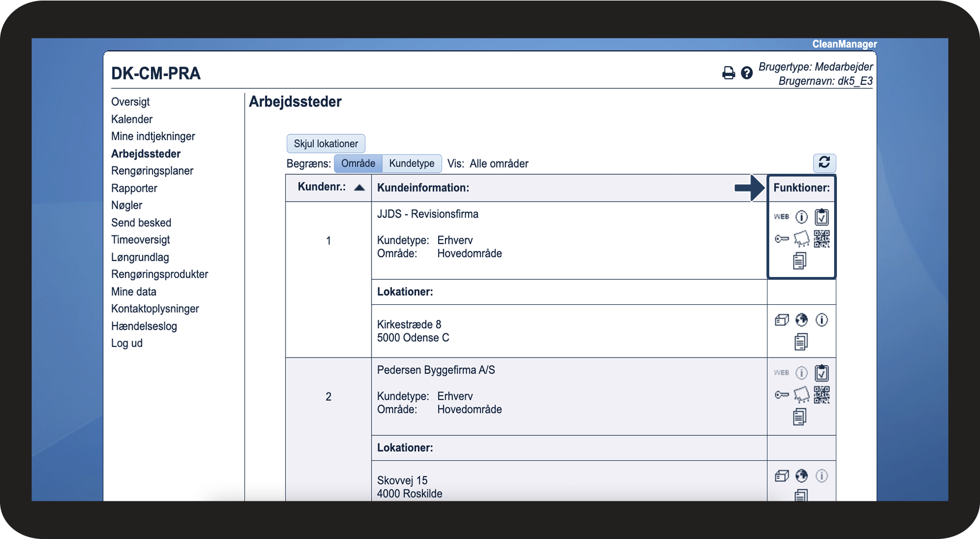Click the printer icon in header
The height and width of the screenshot is (539, 980).
coord(728,73)
